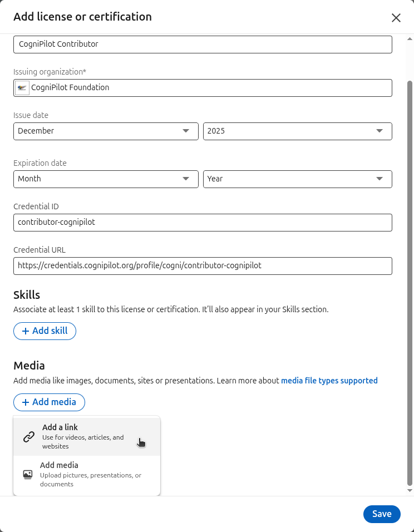Open the media file types supported link
This screenshot has width=414, height=532.
329,381
